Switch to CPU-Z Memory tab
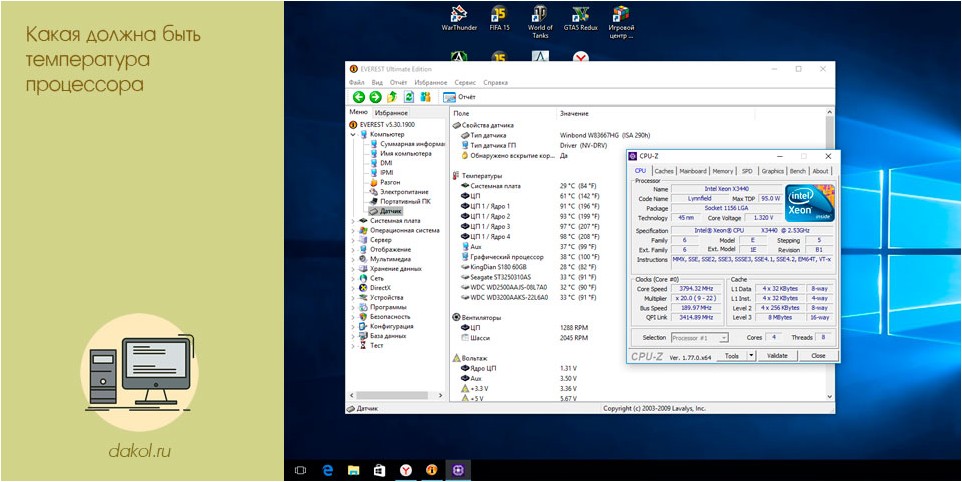962x482 pixels. click(x=722, y=171)
